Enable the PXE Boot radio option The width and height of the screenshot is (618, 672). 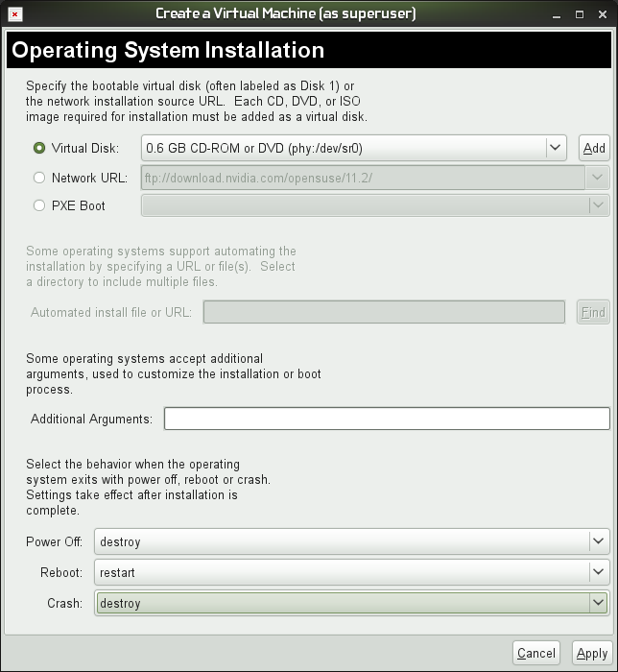(x=39, y=205)
